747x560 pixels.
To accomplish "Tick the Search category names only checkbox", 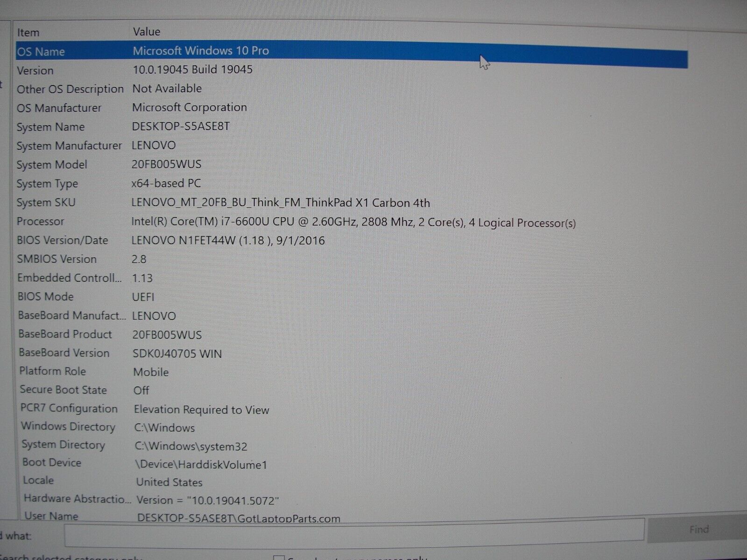I will [279, 558].
